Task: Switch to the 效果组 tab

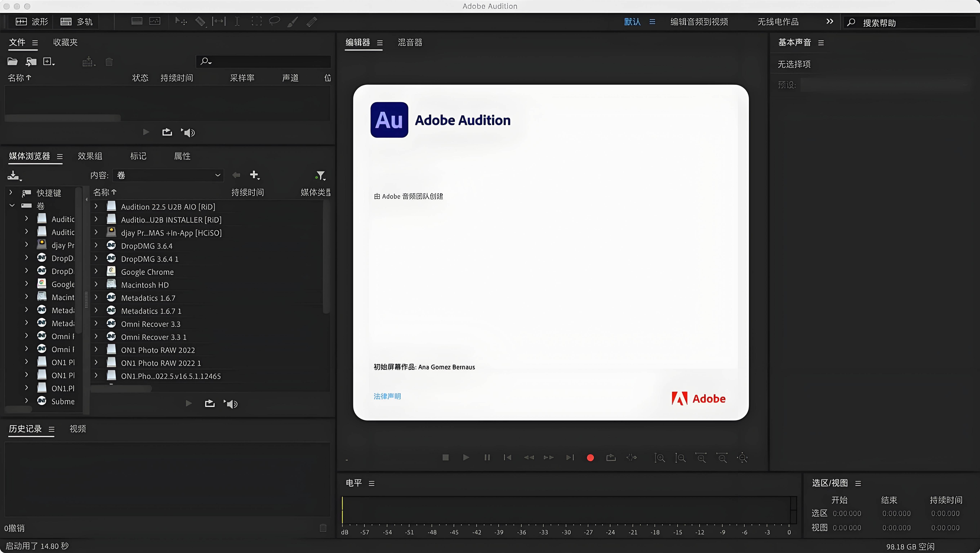Action: click(x=90, y=156)
